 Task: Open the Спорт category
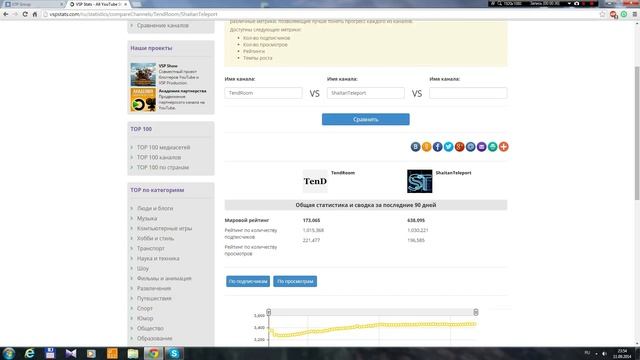click(144, 309)
